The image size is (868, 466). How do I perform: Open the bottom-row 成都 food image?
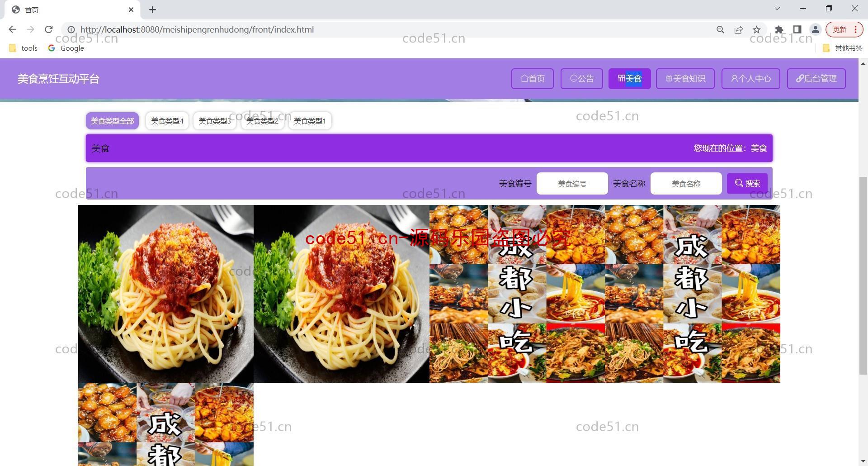pyautogui.click(x=166, y=424)
